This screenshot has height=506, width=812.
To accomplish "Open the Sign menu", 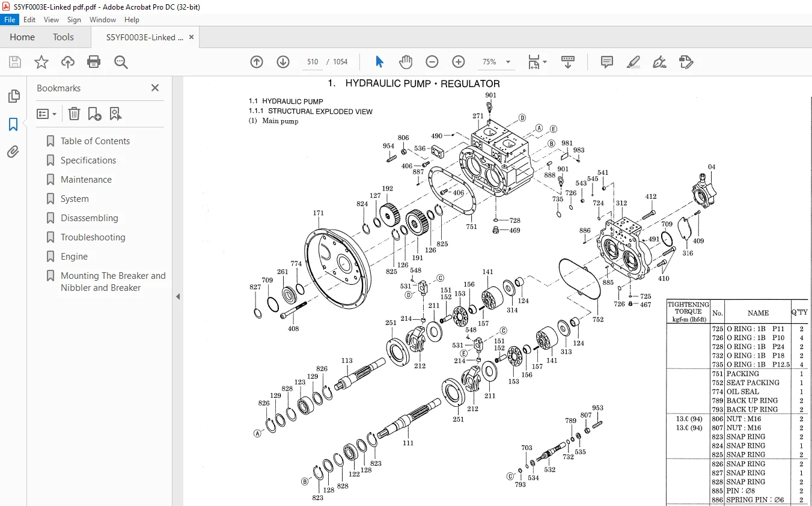I will [x=74, y=20].
